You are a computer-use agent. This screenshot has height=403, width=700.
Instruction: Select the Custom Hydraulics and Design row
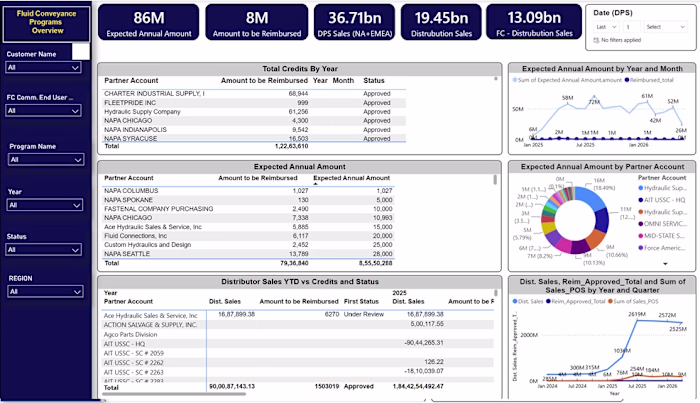(x=248, y=245)
